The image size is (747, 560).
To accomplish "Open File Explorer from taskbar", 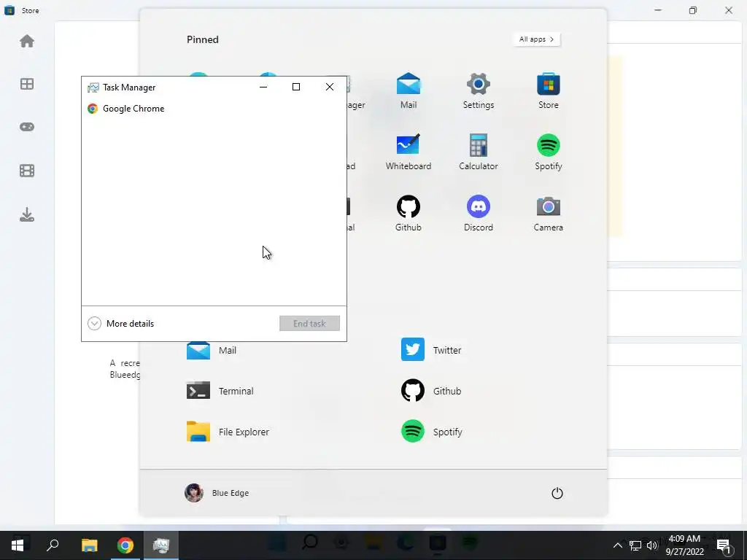I will pos(89,545).
